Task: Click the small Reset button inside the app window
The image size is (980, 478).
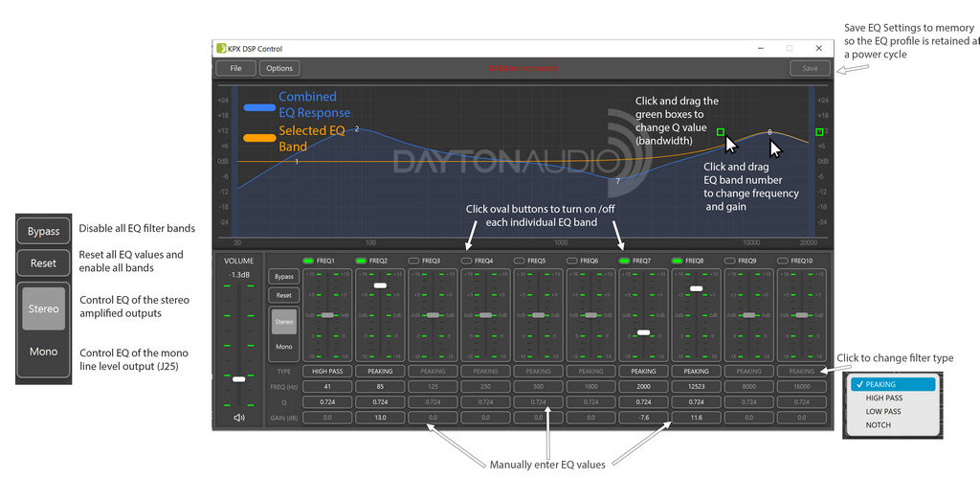Action: (x=283, y=295)
